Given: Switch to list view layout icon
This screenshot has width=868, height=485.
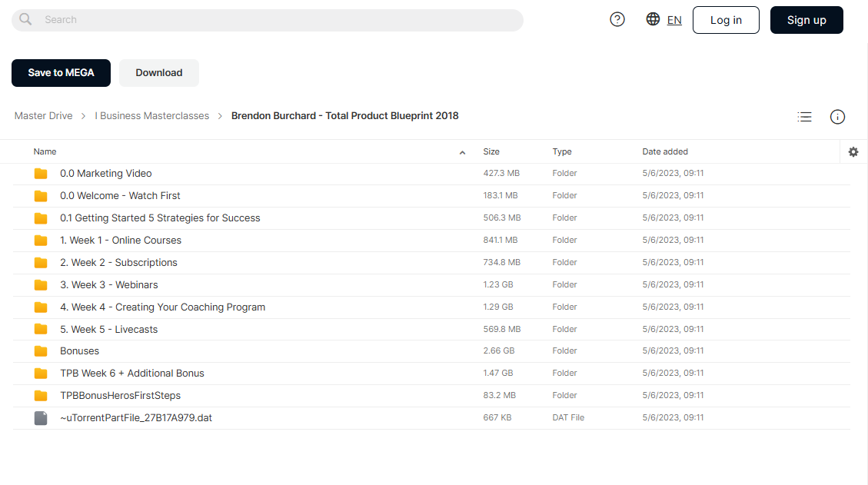Looking at the screenshot, I should click(804, 117).
